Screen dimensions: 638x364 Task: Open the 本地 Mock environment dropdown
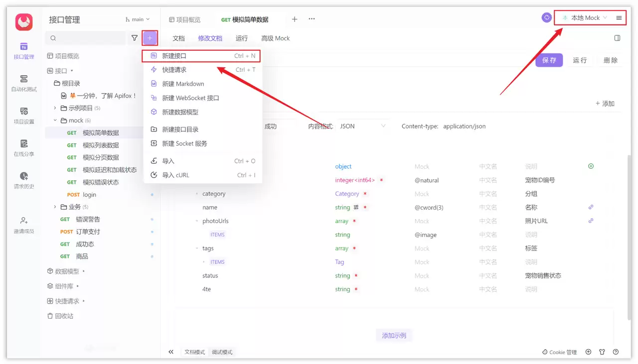(585, 17)
